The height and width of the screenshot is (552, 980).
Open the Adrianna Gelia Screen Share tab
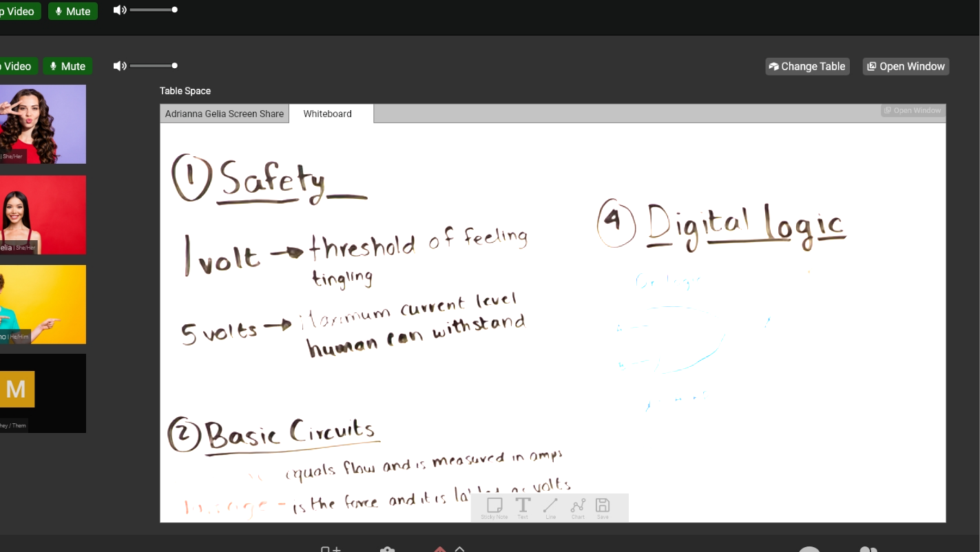pyautogui.click(x=224, y=114)
